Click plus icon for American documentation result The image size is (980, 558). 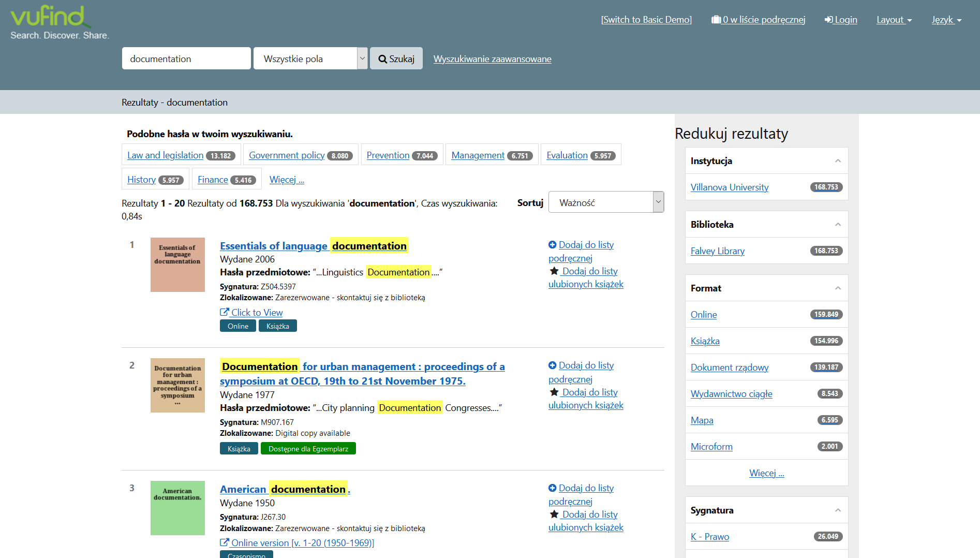[x=552, y=488]
